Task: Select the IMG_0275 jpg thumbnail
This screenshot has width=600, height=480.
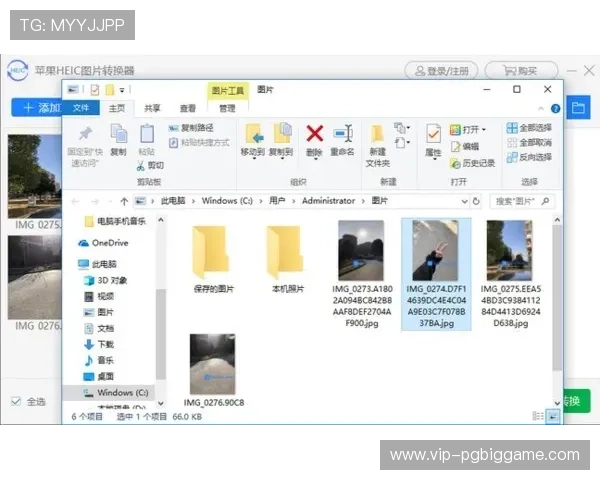Action: pos(510,251)
